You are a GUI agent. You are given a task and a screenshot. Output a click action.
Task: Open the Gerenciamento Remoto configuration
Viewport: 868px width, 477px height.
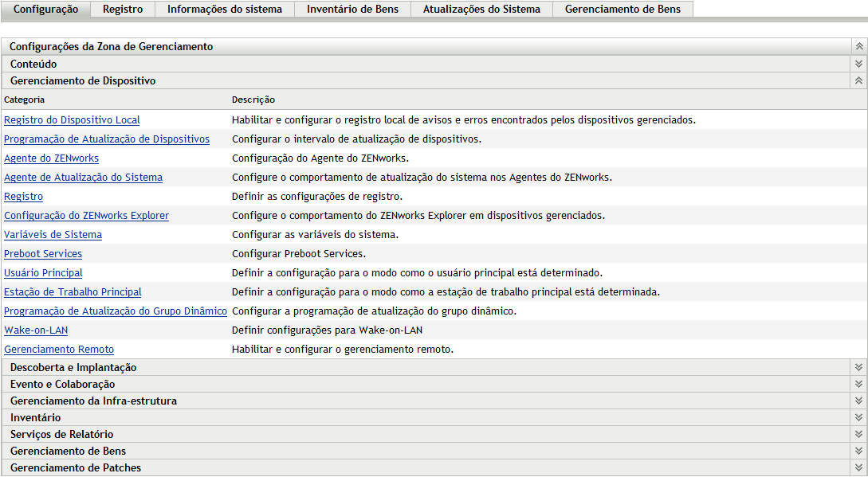click(58, 349)
